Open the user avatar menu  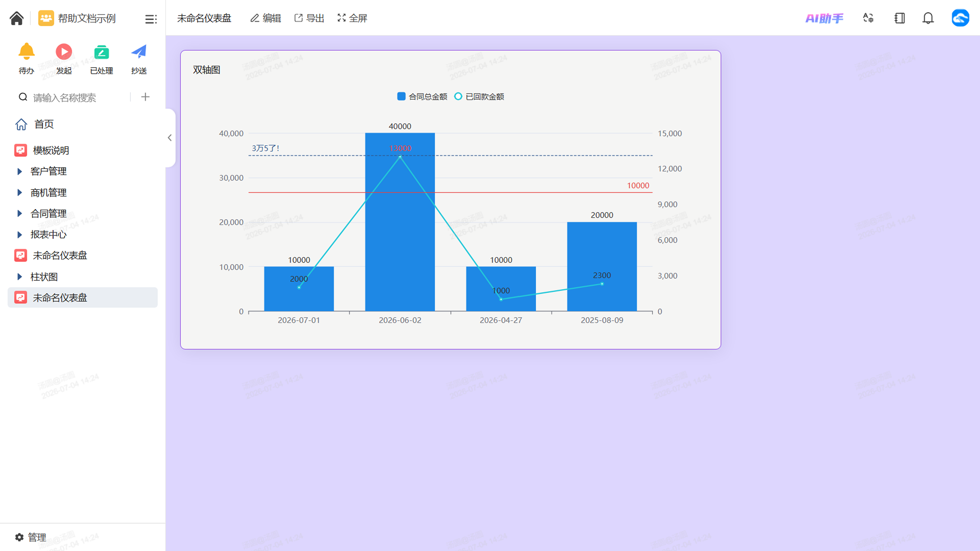tap(960, 18)
